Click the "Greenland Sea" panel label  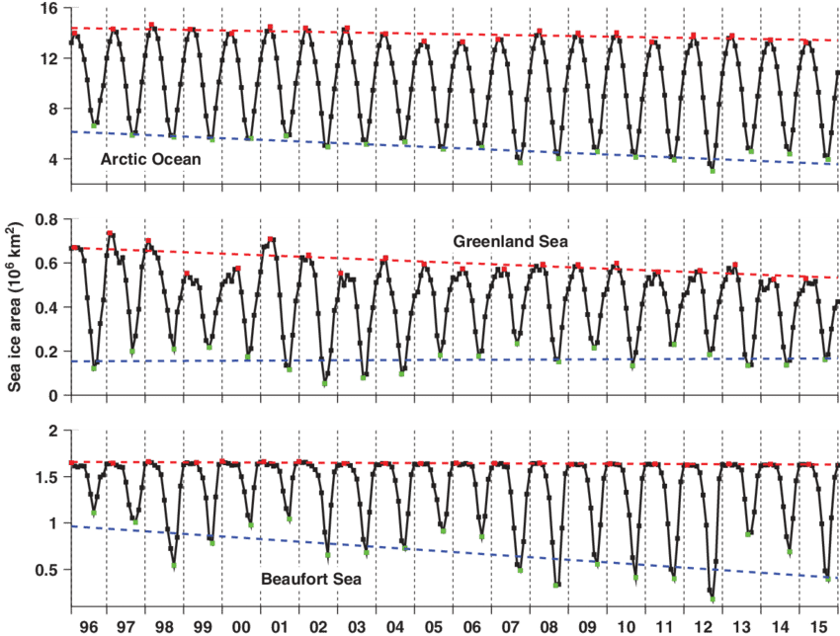(x=503, y=241)
